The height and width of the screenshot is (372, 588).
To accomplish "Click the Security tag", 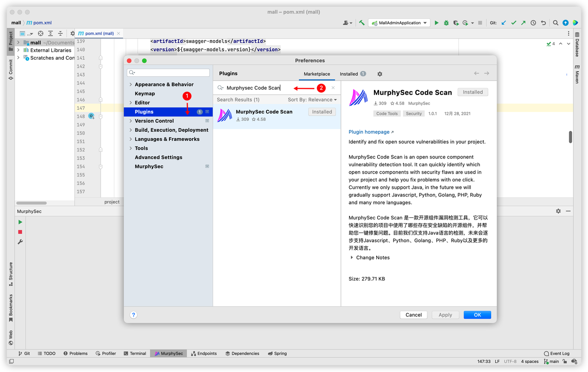I will pos(413,113).
